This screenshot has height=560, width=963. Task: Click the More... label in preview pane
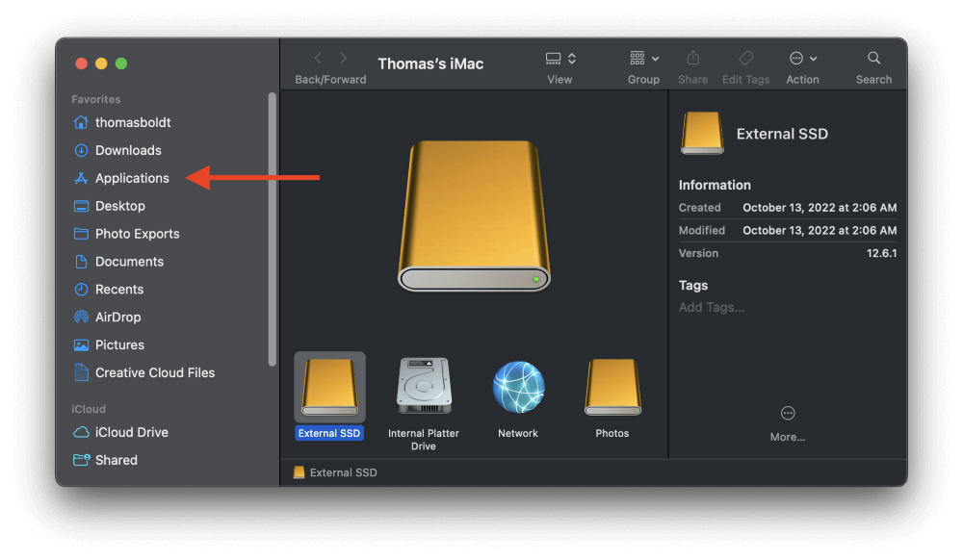pos(788,437)
